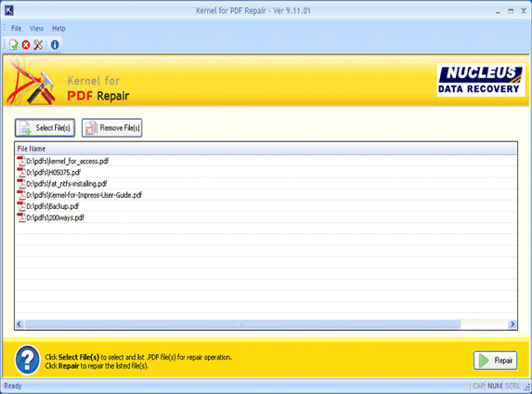
Task: Click the Nucleus Data Recovery logo
Action: click(x=480, y=80)
